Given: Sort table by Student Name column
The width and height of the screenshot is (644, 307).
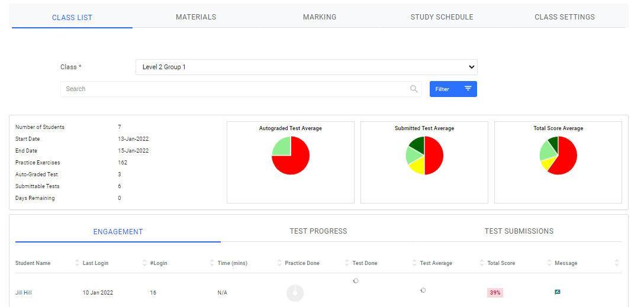Looking at the screenshot, I should pos(77,263).
